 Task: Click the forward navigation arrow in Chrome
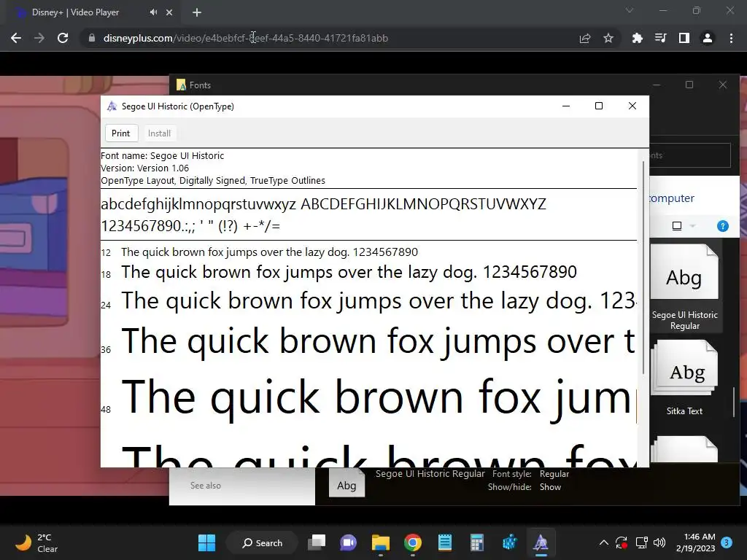pos(39,38)
